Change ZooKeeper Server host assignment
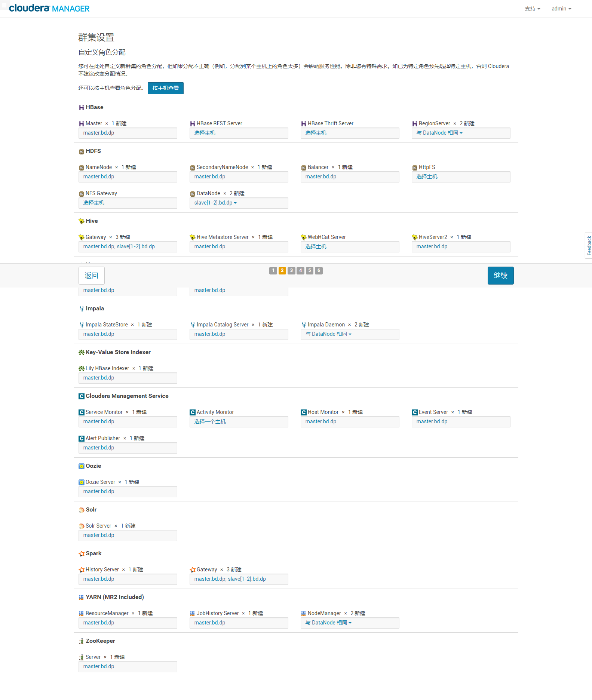The image size is (592, 700). pyautogui.click(x=128, y=667)
